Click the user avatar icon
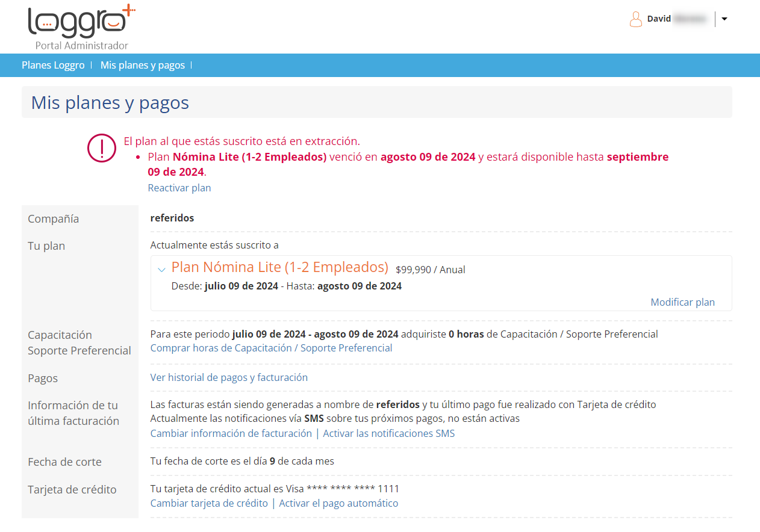The width and height of the screenshot is (760, 532). (635, 19)
